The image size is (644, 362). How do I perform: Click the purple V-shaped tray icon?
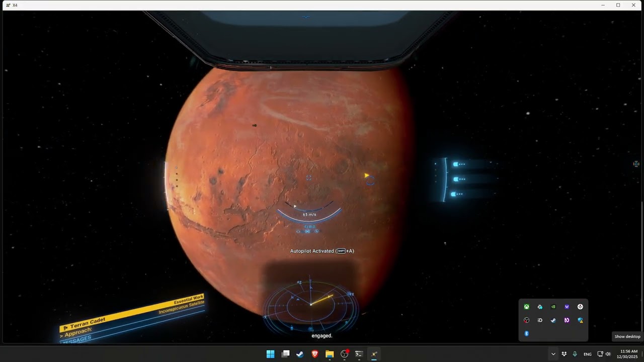(567, 307)
